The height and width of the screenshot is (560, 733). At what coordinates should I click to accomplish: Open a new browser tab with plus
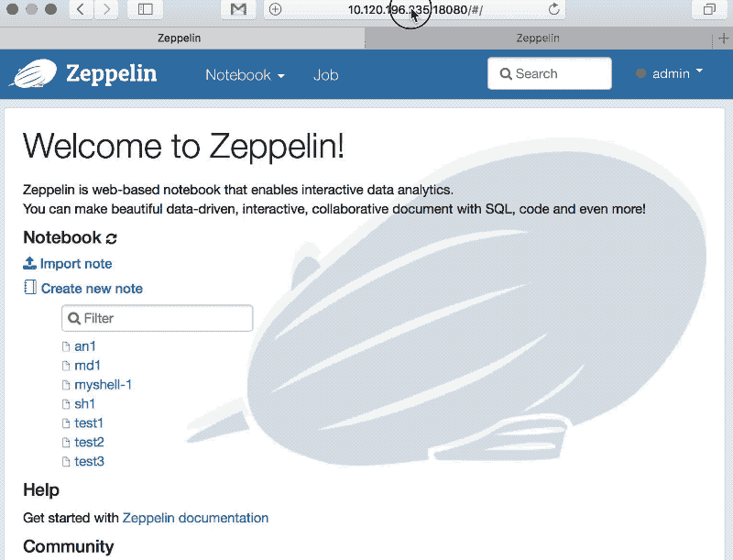tap(723, 38)
